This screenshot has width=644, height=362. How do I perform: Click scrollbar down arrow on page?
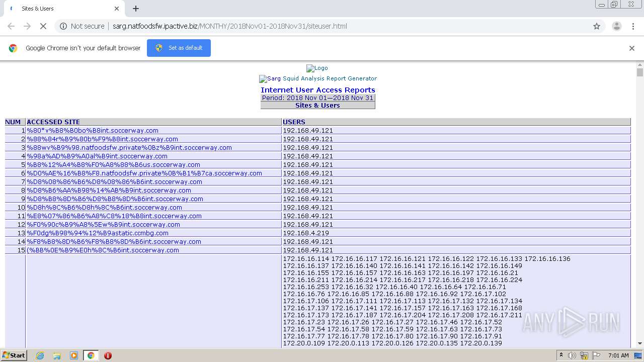[640, 343]
